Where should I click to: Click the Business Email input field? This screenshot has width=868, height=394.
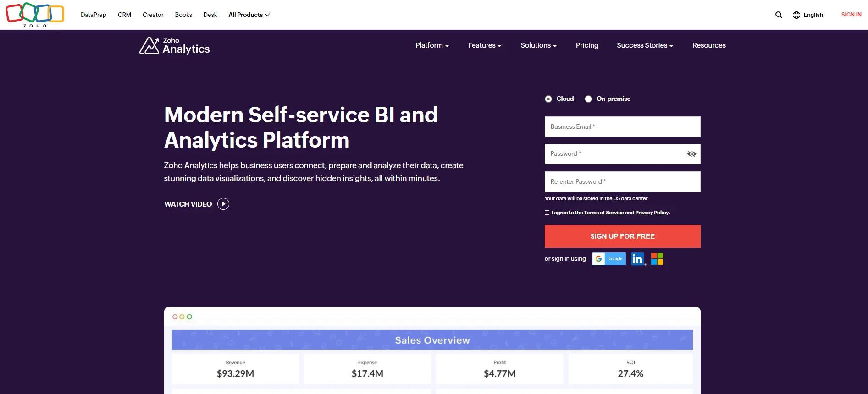(622, 127)
